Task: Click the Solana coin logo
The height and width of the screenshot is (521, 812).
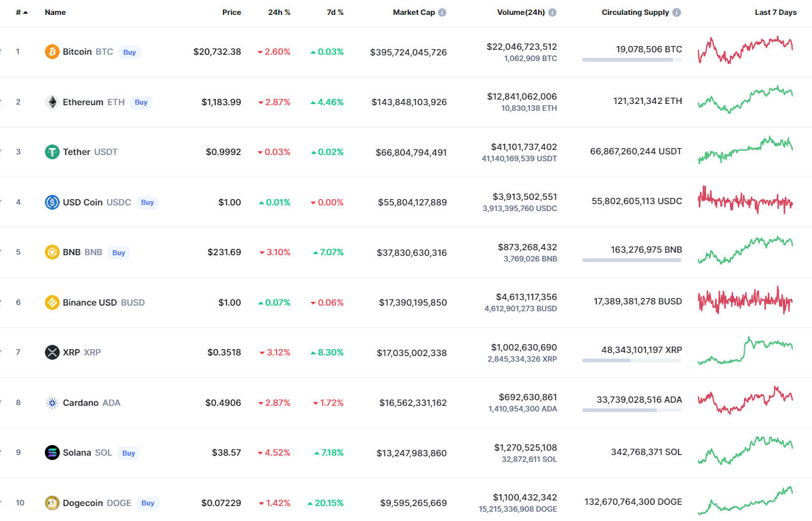Action: pyautogui.click(x=52, y=453)
